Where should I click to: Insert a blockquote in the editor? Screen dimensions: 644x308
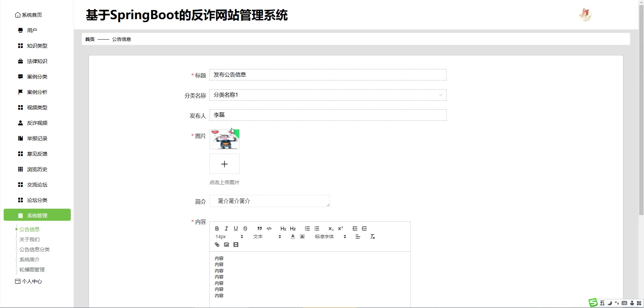coord(260,228)
